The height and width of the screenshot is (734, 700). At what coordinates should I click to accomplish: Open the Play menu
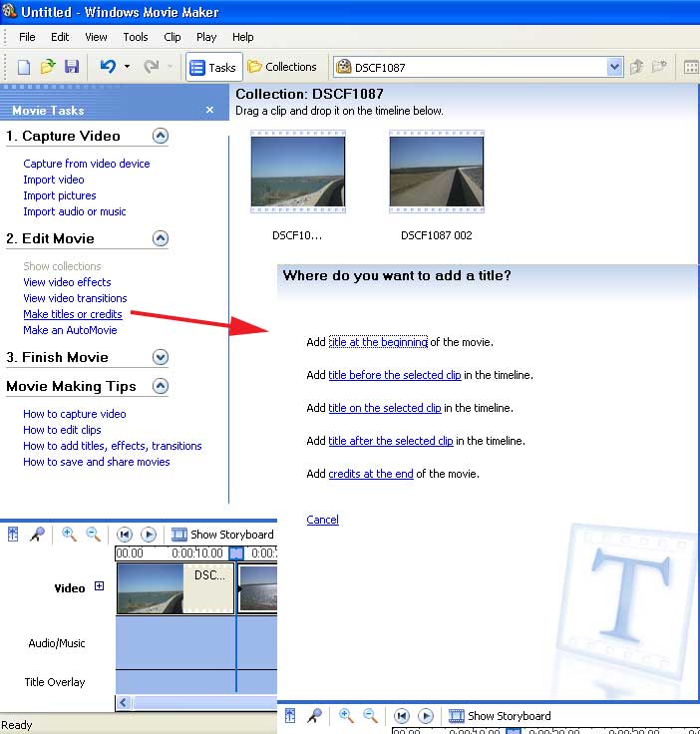pos(206,37)
